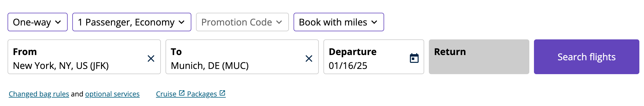The width and height of the screenshot is (644, 106).
Task: Select the From field New York JFK
Action: [84, 57]
